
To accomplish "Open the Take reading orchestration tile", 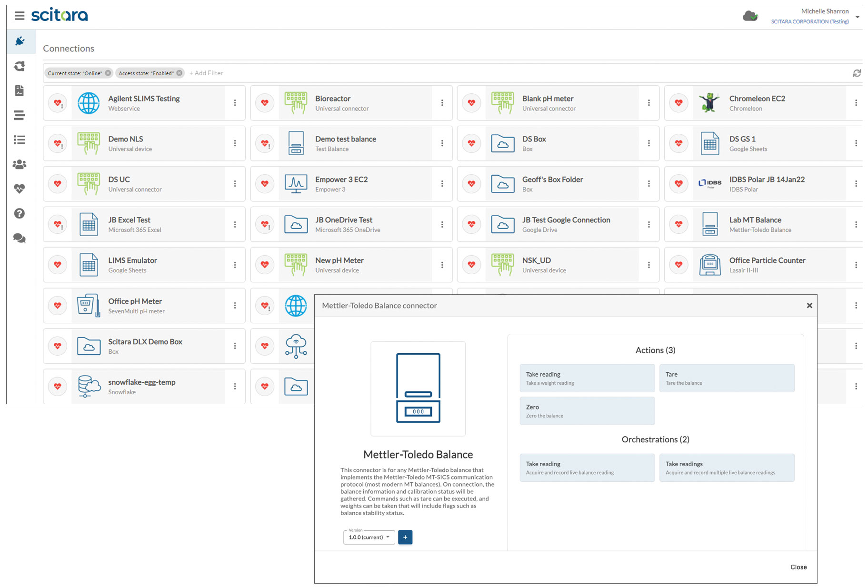I will 587,468.
